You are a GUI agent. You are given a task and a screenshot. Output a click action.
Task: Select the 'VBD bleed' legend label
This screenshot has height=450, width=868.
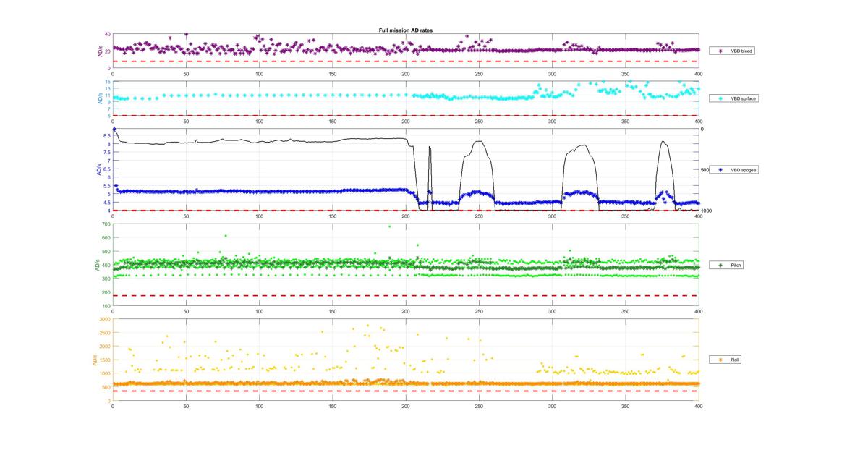coord(741,51)
